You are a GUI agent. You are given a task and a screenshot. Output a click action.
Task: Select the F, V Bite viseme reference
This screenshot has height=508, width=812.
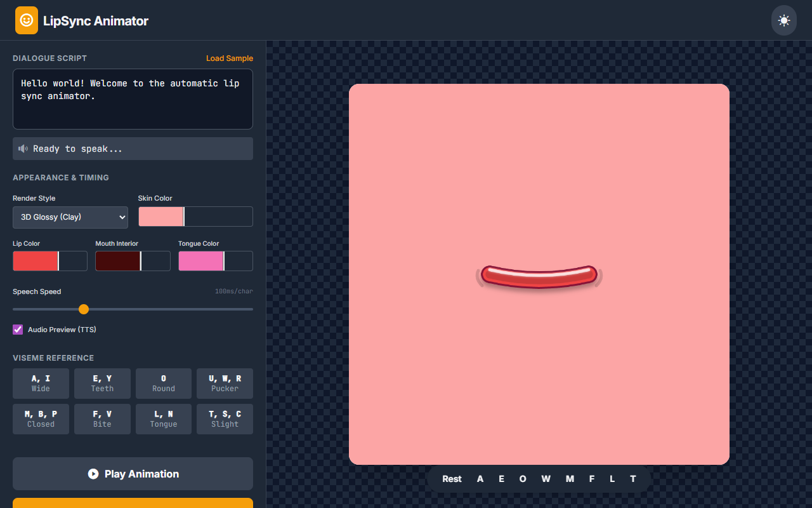102,418
